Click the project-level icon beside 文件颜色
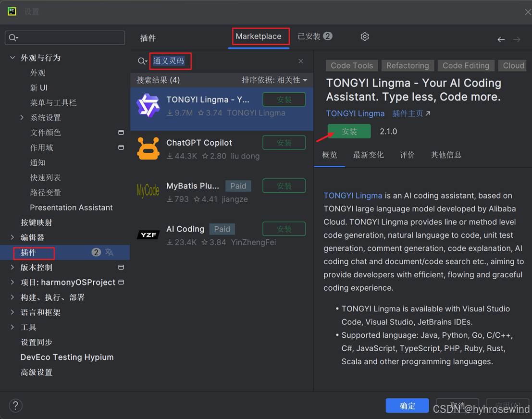 (x=121, y=132)
